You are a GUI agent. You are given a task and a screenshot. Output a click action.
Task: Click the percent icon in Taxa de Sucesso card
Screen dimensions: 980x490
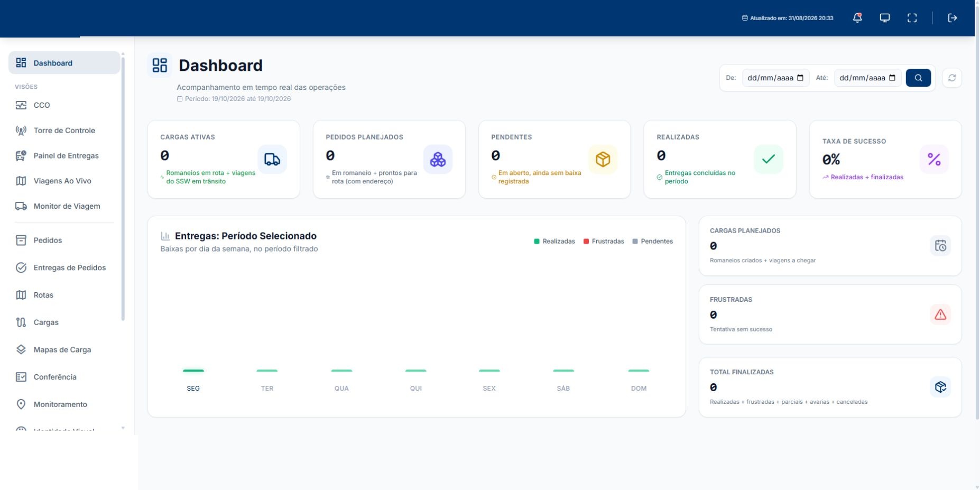point(934,159)
